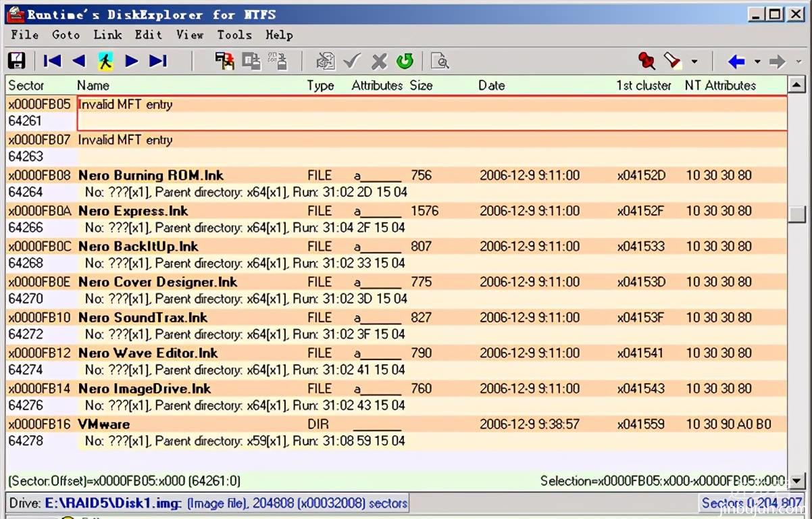Click sector x0000FB08 cell
812x519 pixels.
(x=39, y=175)
